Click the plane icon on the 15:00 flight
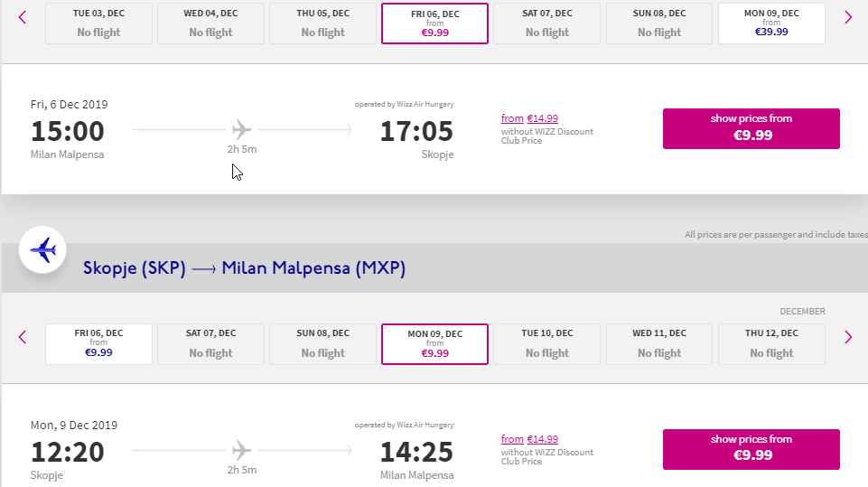868x487 pixels. point(241,129)
